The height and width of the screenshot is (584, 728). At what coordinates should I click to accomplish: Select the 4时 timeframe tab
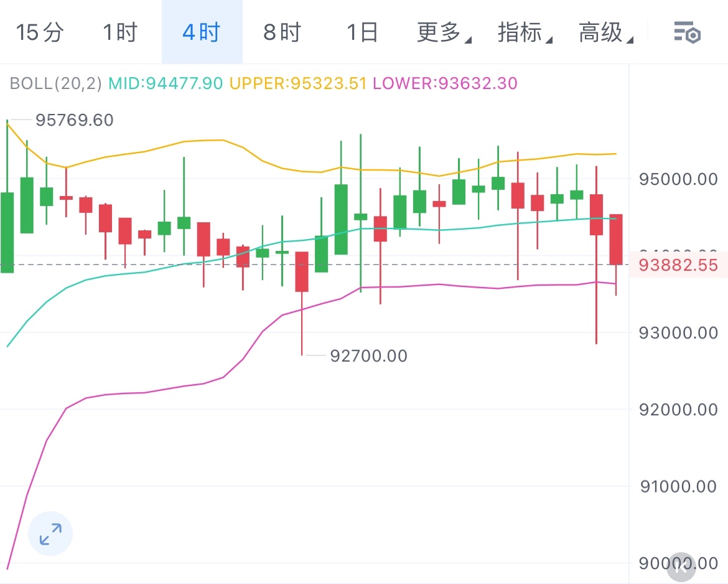(x=202, y=32)
